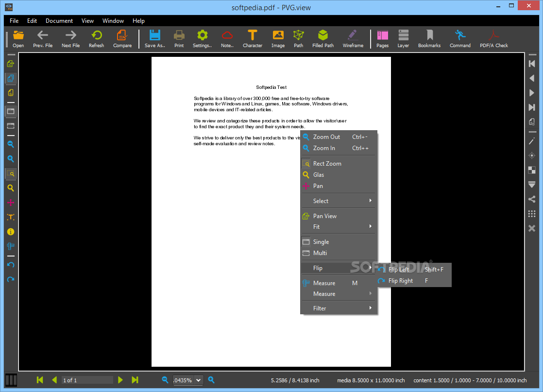
Task: Add a Note.. cloud annotation
Action: (227, 39)
